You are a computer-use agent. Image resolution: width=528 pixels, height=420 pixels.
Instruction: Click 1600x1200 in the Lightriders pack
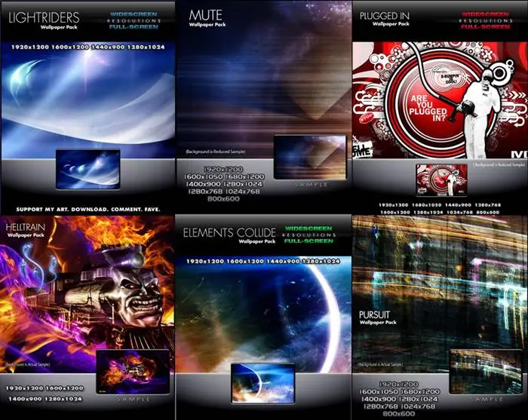point(70,47)
